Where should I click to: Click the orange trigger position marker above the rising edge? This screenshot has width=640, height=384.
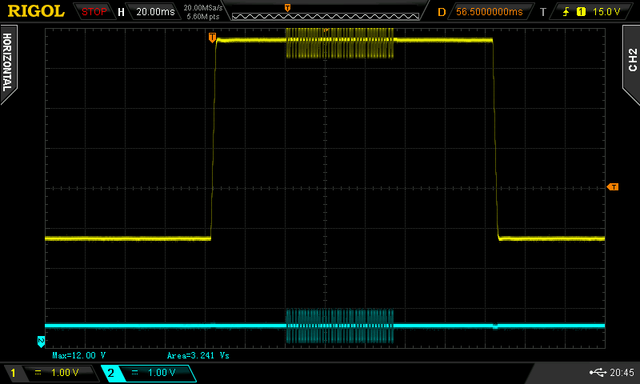pyautogui.click(x=212, y=38)
